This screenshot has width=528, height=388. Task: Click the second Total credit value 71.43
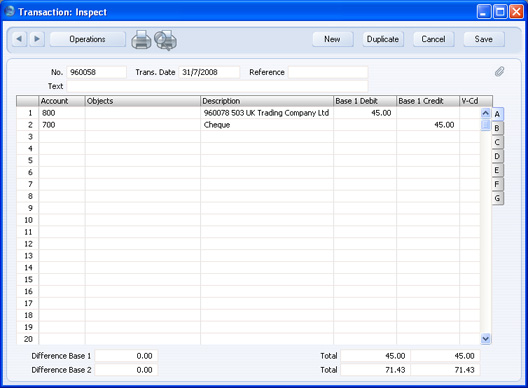445,370
